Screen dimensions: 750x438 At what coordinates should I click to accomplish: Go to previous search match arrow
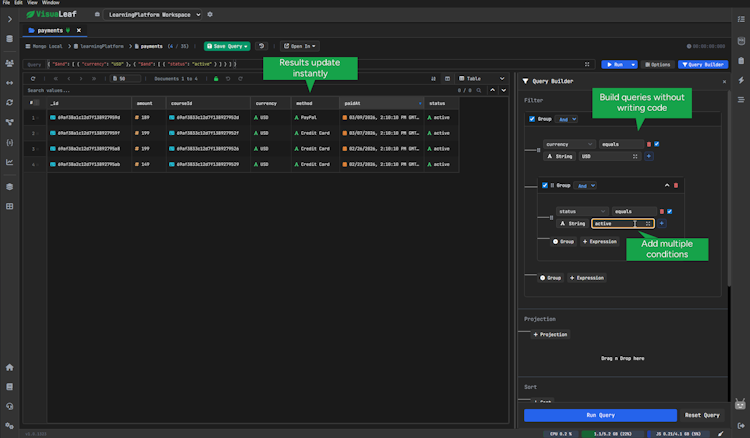493,90
